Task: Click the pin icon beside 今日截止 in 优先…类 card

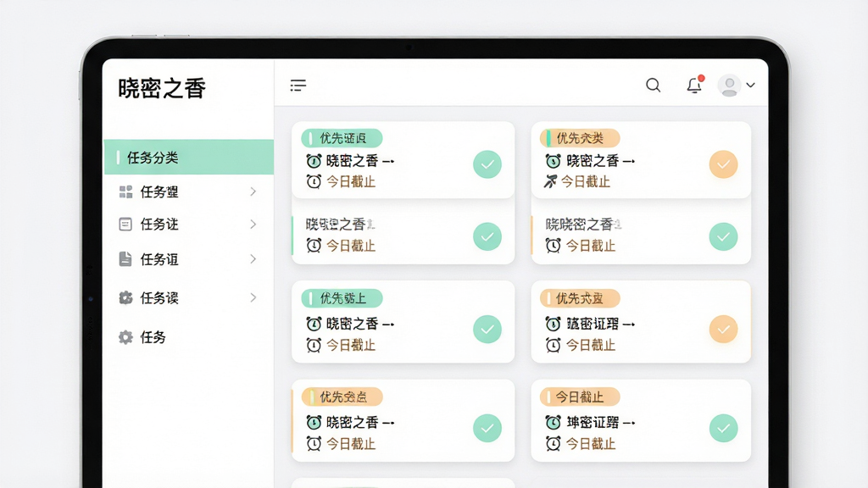Action: [x=550, y=181]
